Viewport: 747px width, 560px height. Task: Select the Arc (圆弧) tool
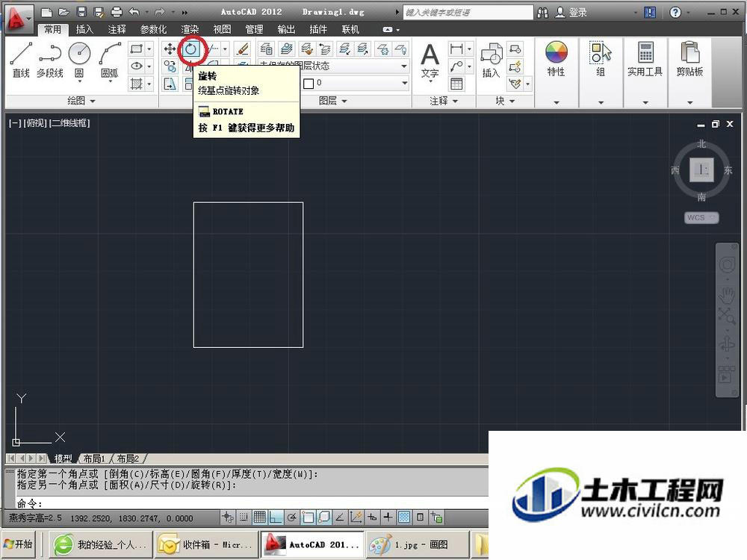[110, 60]
